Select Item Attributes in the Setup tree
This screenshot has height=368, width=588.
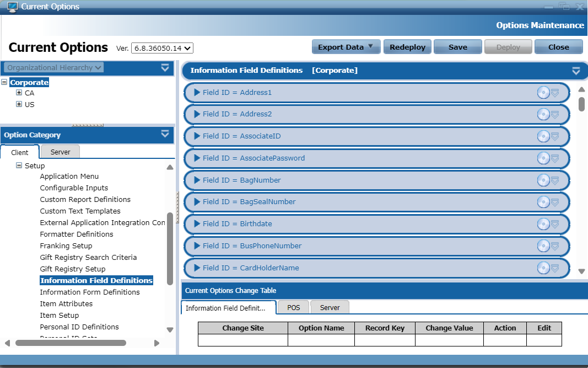coord(66,303)
